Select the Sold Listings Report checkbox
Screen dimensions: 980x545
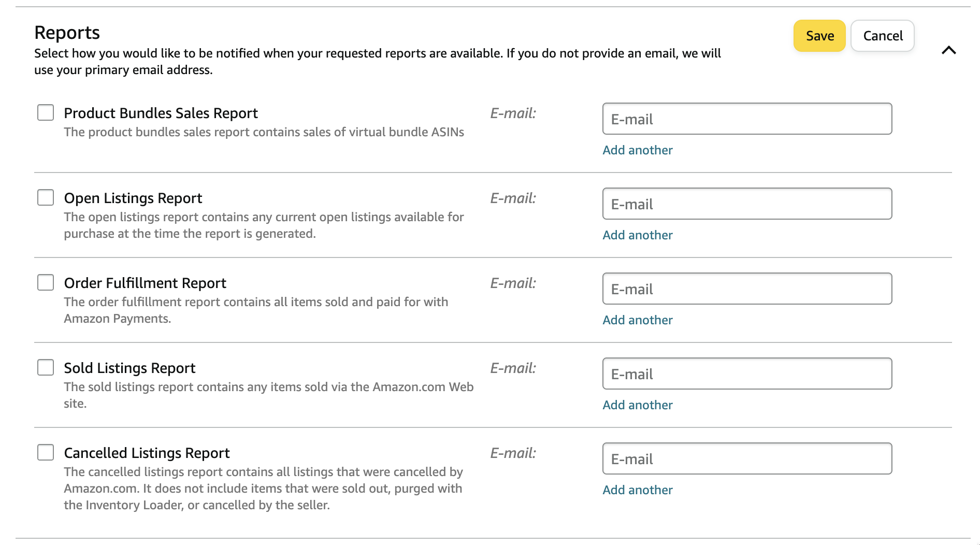tap(46, 367)
